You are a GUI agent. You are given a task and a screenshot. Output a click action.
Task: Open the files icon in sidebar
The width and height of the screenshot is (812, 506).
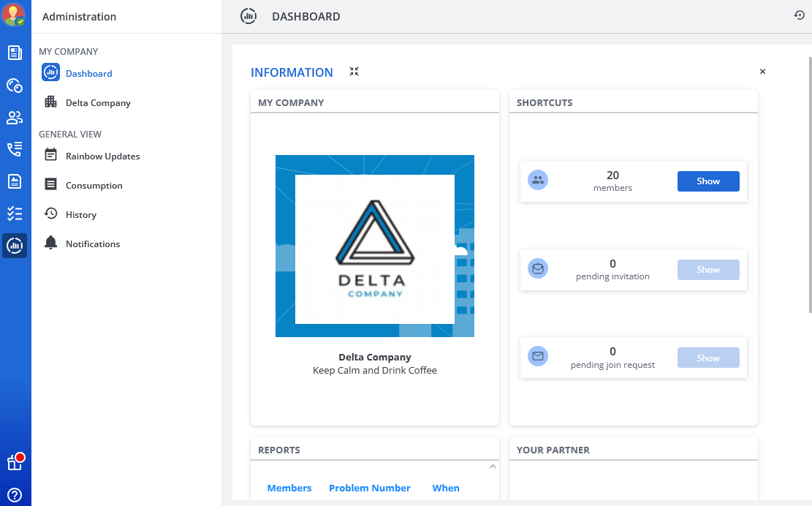(15, 181)
